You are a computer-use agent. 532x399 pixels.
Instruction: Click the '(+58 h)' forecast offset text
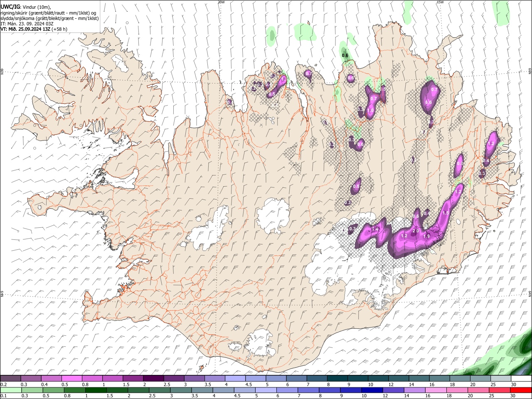[x=59, y=29]
